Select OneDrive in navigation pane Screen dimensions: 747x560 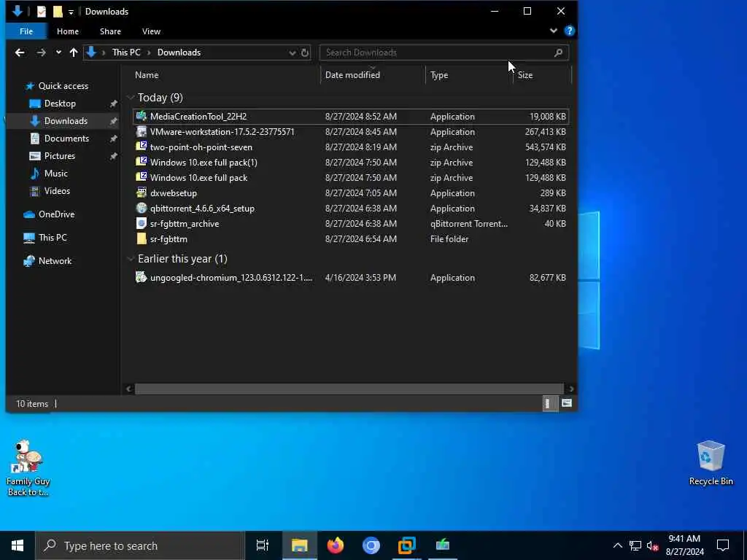coord(56,214)
